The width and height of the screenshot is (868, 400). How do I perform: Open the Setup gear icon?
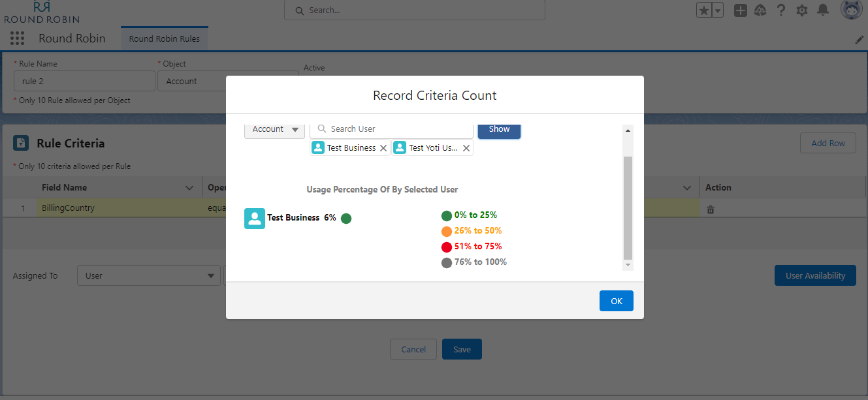click(802, 10)
